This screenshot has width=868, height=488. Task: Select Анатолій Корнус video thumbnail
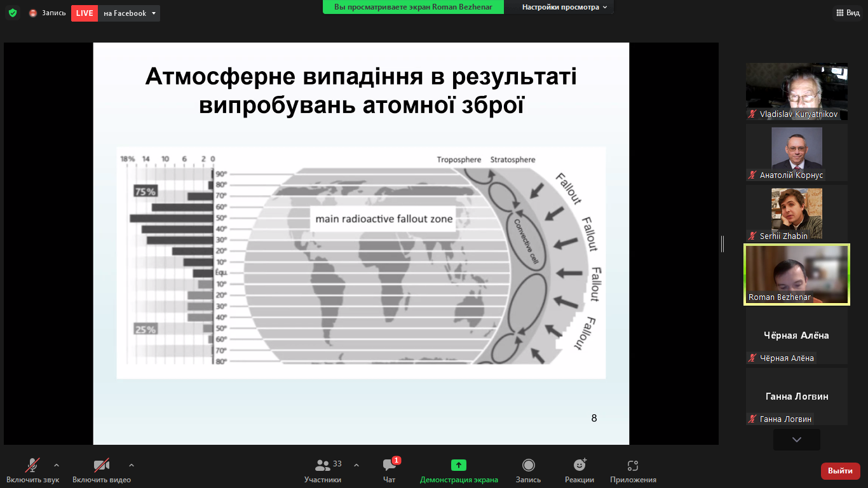coord(797,152)
